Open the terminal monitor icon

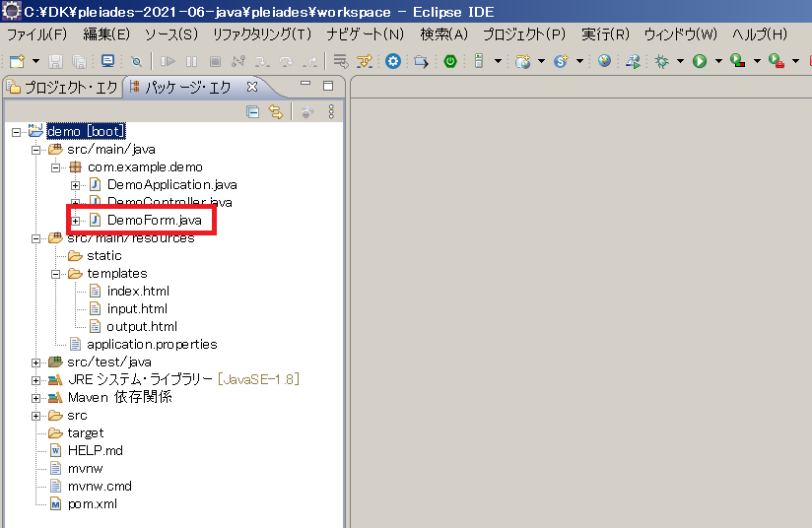pos(107,61)
